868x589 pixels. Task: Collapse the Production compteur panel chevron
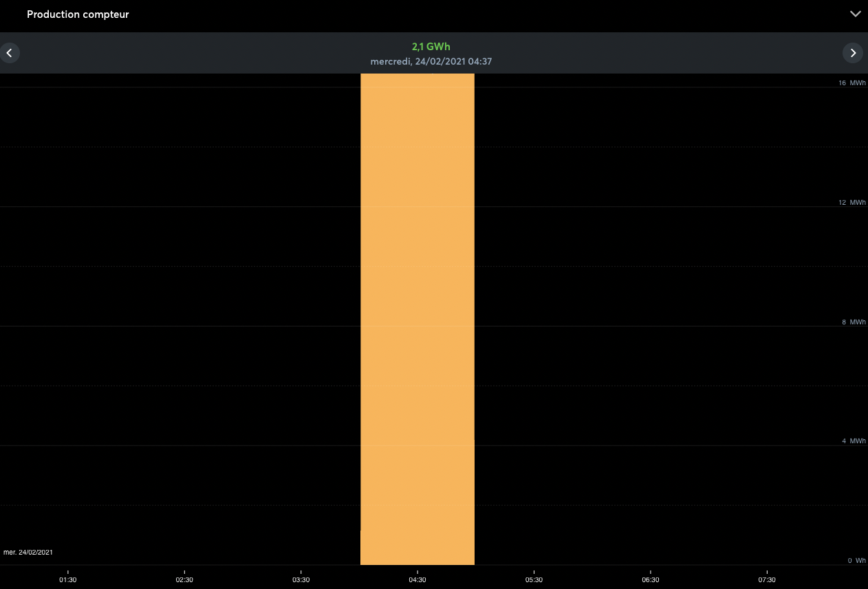pyautogui.click(x=855, y=14)
